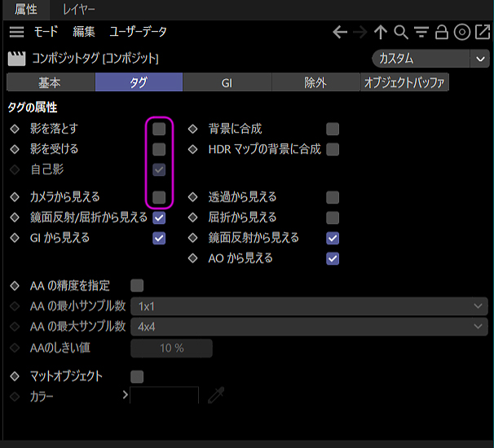Click the back arrow navigation icon
The image size is (494, 448).
pyautogui.click(x=341, y=33)
